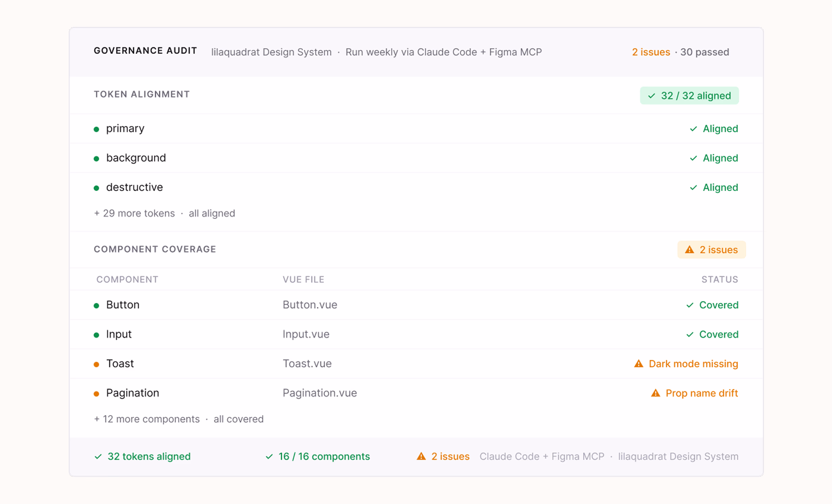
Task: Open the Input.vue file entry
Action: (x=306, y=334)
